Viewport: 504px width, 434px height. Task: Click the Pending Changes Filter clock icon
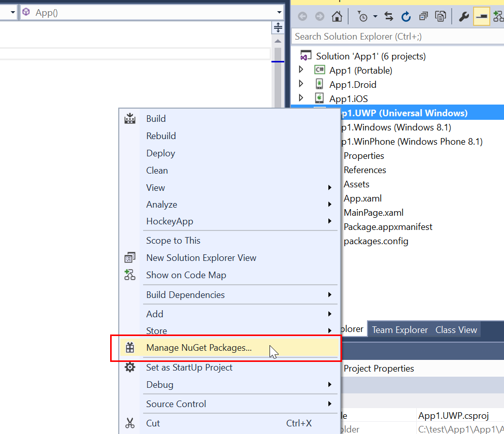point(362,16)
